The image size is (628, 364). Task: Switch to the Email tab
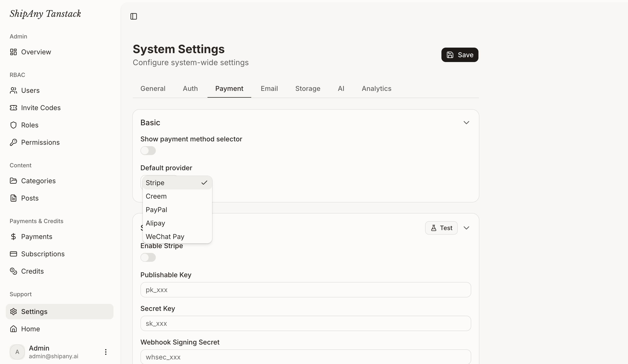click(x=269, y=88)
